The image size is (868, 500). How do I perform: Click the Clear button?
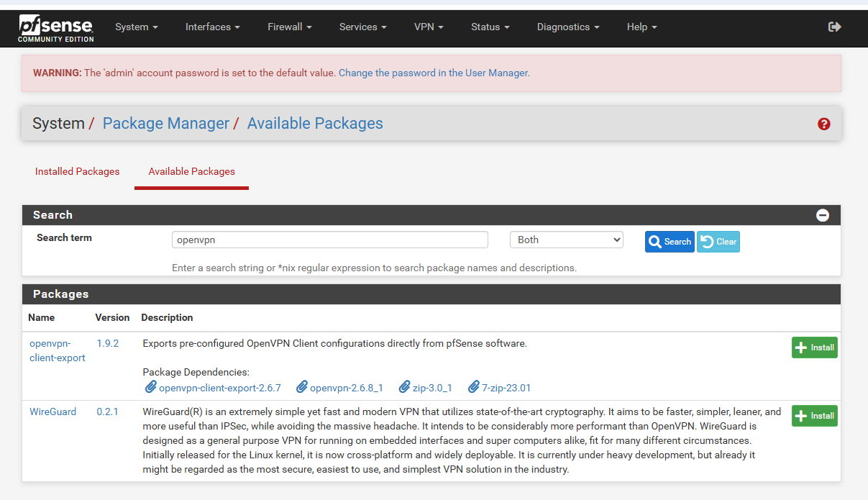pos(718,242)
